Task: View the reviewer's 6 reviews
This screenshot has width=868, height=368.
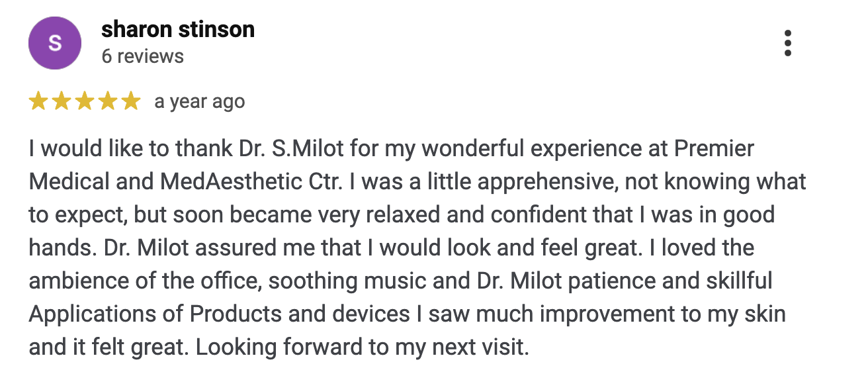Action: (143, 56)
